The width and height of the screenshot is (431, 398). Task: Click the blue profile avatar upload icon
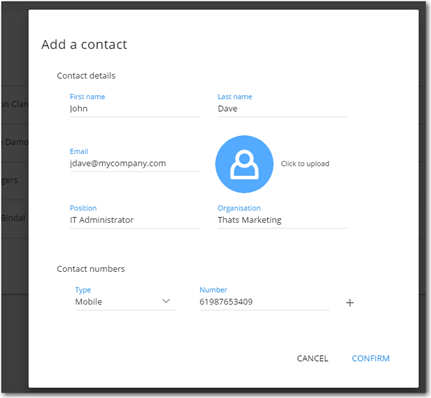click(244, 164)
